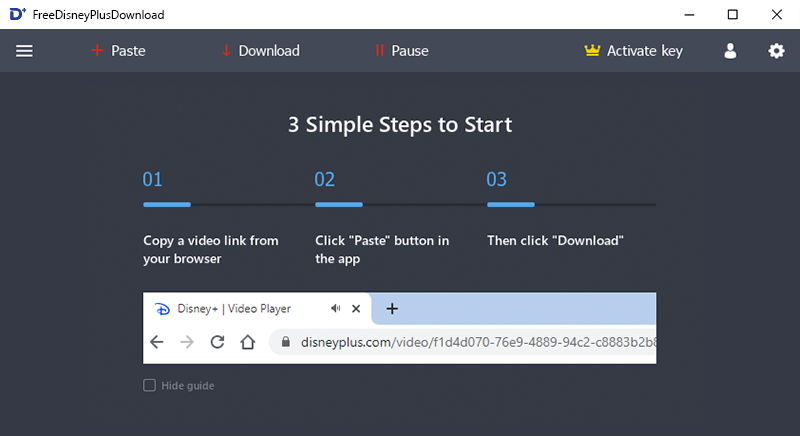Click the Paste toolbar label
The height and width of the screenshot is (436, 800).
(128, 51)
